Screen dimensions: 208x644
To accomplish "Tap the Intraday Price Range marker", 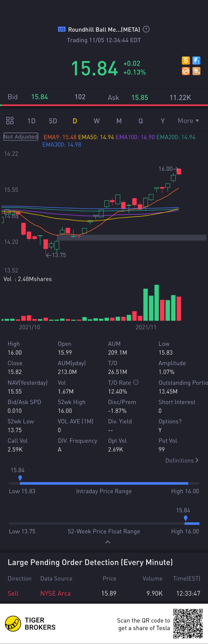I will tap(20, 478).
